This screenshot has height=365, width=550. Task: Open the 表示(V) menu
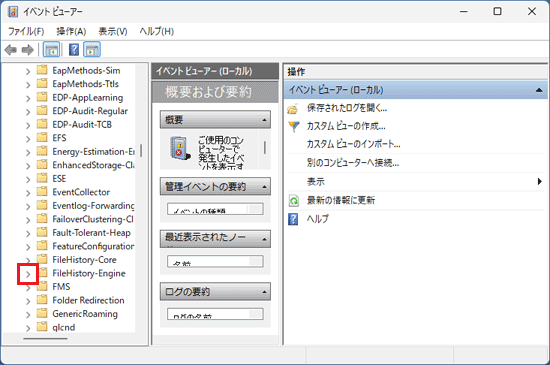(x=113, y=32)
